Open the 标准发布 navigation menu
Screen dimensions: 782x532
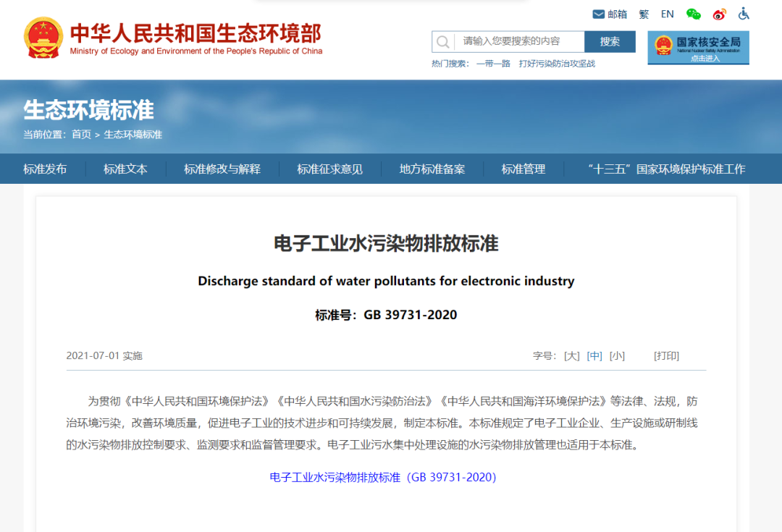[x=45, y=169]
